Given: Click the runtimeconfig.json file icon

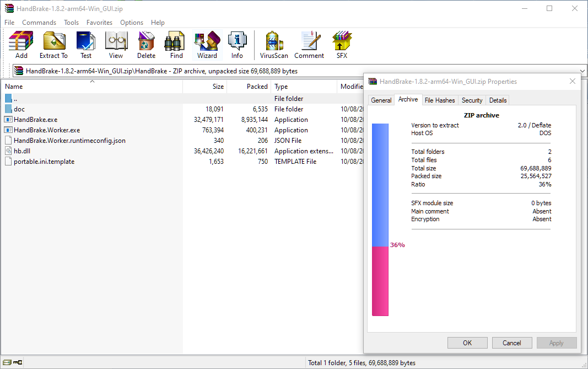Looking at the screenshot, I should click(8, 141).
